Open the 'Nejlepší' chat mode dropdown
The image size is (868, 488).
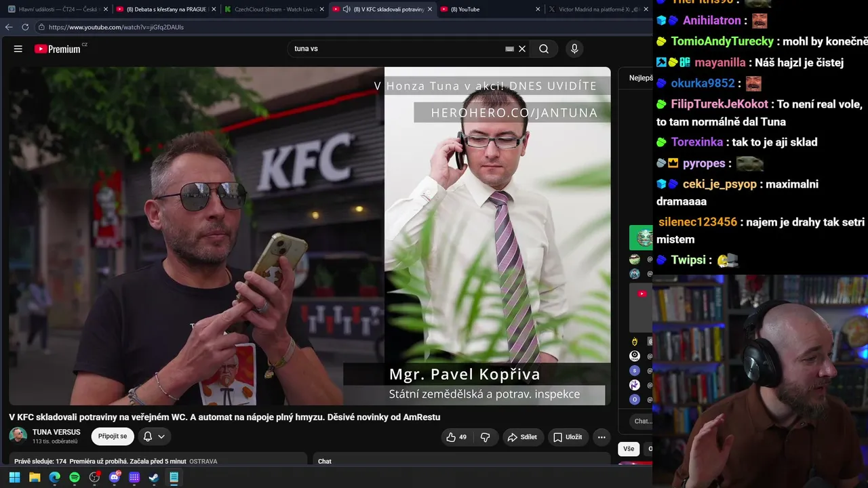coord(641,78)
